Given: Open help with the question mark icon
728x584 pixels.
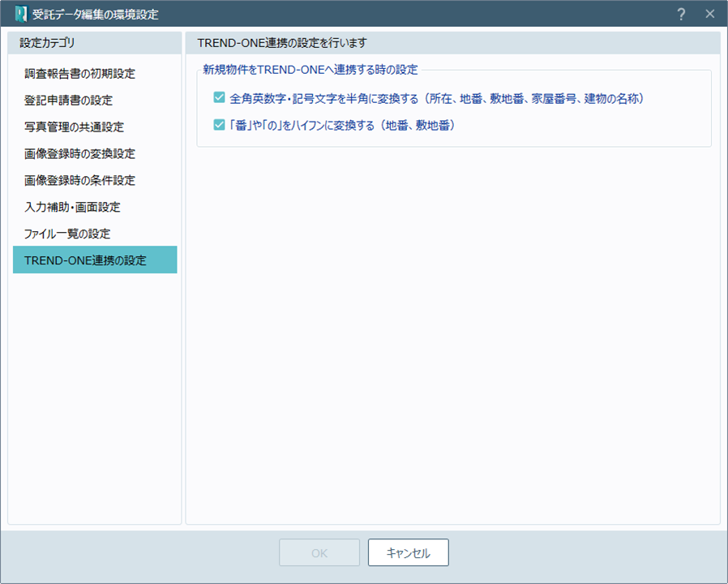Looking at the screenshot, I should click(x=681, y=14).
